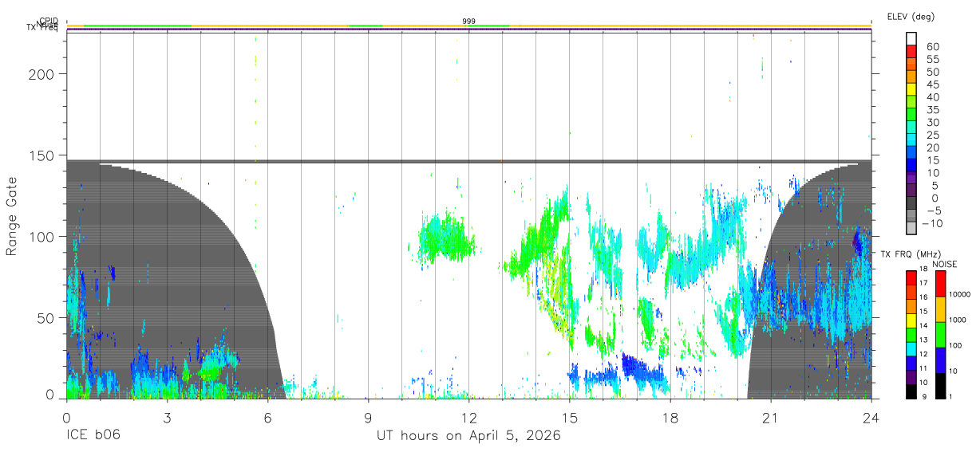Image resolution: width=980 pixels, height=452 pixels.
Task: Select the "30" label on the ELEV scale
Action: pyautogui.click(x=933, y=123)
